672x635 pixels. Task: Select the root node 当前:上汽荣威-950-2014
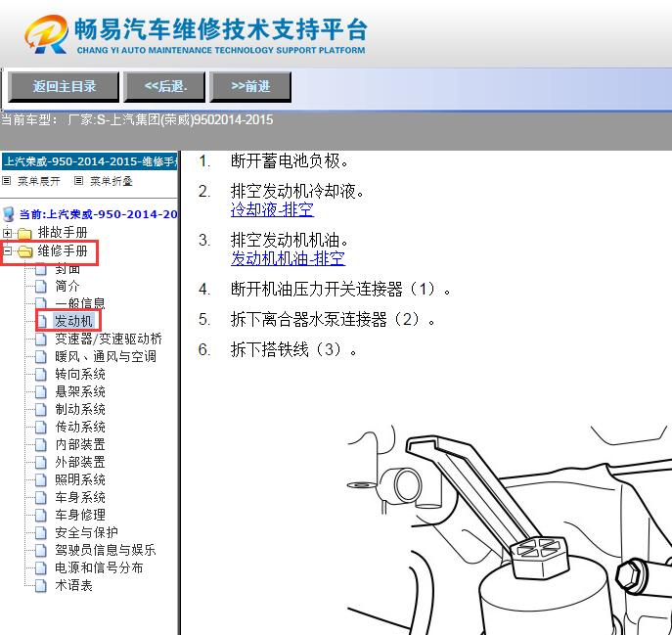98,214
